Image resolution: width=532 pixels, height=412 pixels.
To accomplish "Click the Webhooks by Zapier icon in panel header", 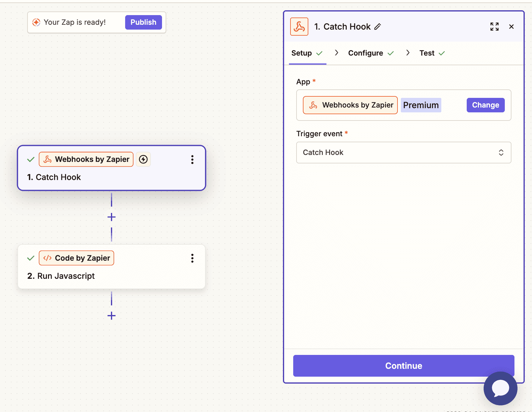I will (299, 27).
